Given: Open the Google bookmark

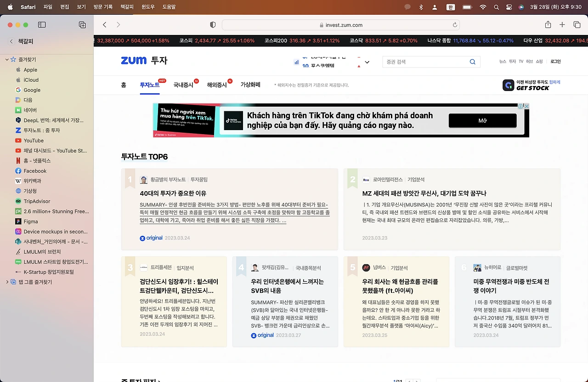Looking at the screenshot, I should [32, 90].
